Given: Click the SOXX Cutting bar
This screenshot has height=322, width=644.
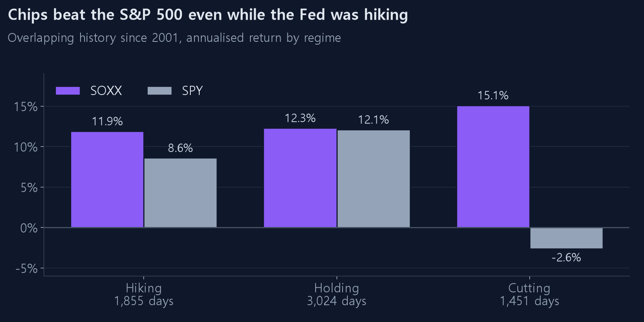Looking at the screenshot, I should [x=493, y=167].
